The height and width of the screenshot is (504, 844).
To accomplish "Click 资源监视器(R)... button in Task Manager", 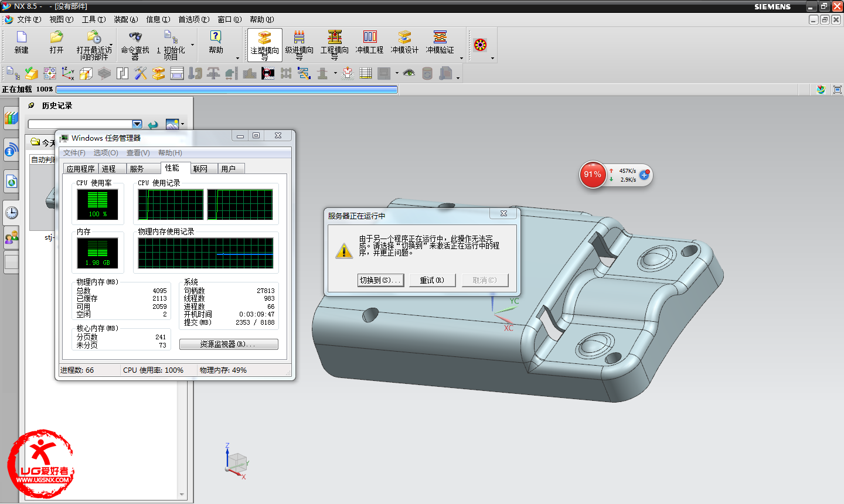I will (x=229, y=344).
